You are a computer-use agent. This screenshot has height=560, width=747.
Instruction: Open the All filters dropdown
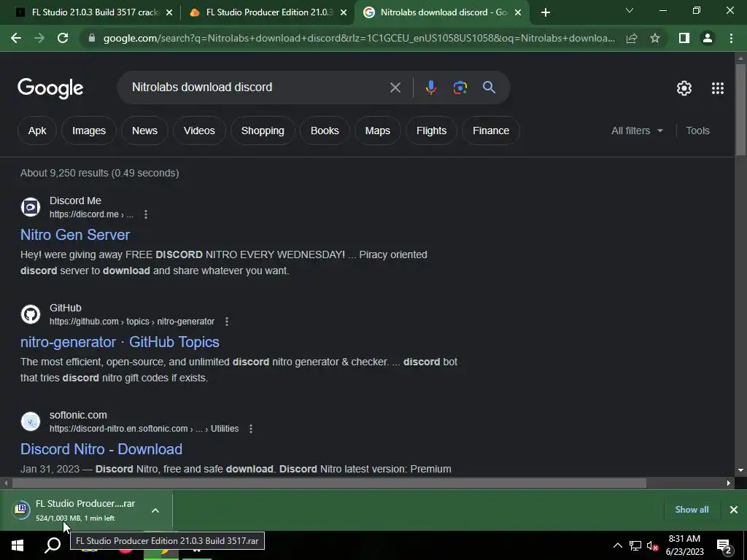(x=637, y=131)
